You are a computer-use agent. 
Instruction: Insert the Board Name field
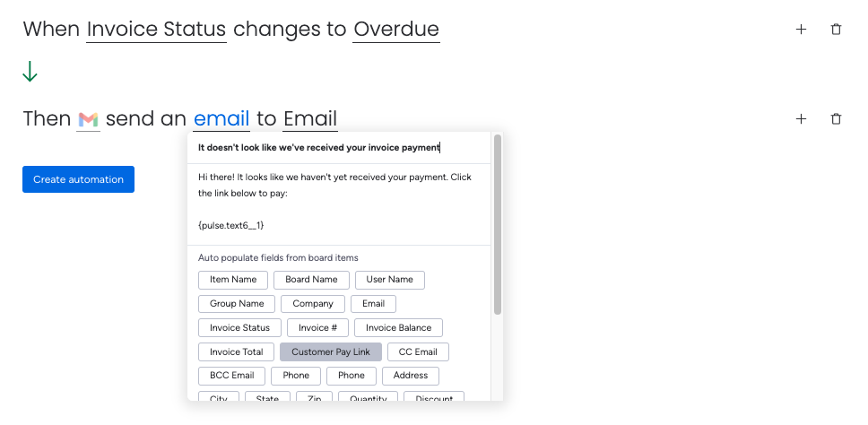click(x=311, y=280)
